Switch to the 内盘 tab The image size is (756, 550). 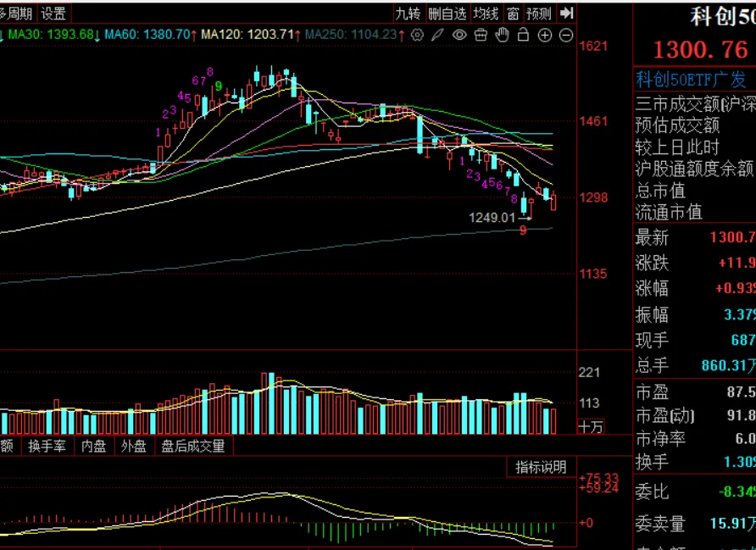tap(93, 446)
